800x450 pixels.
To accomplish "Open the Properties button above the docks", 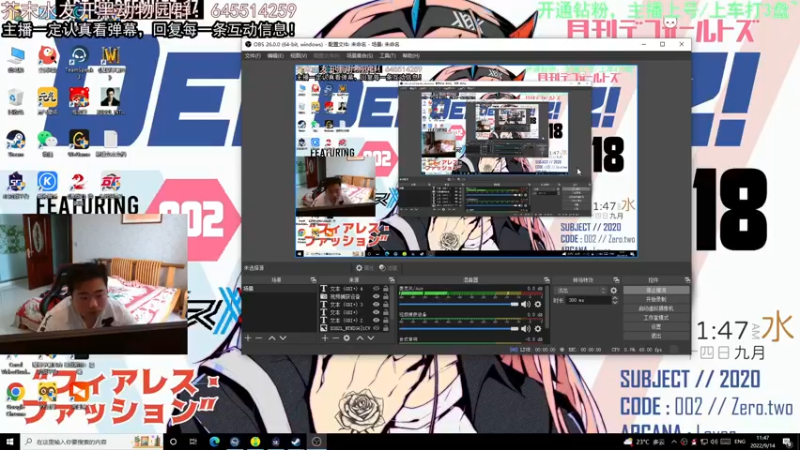I will 365,268.
